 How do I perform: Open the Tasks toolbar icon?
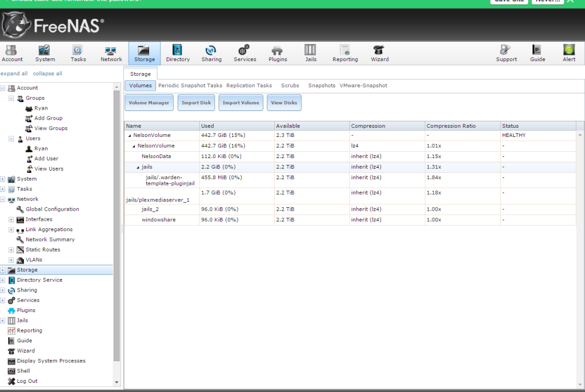click(x=78, y=53)
